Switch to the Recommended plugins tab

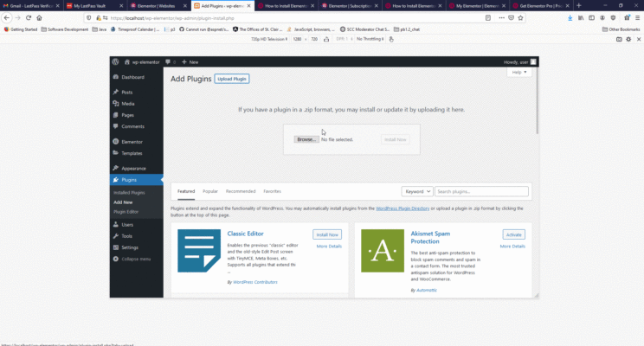241,191
